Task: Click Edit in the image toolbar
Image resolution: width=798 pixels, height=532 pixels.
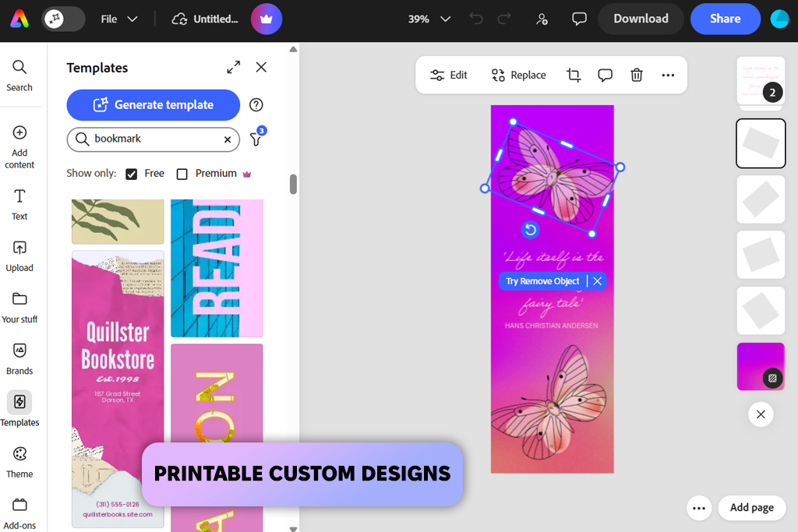Action: click(448, 76)
